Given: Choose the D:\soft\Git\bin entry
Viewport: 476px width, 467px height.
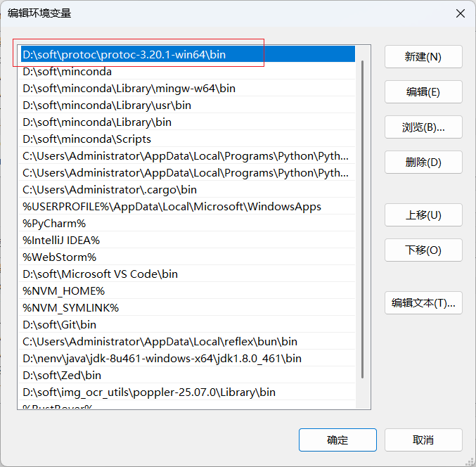Looking at the screenshot, I should tap(60, 325).
